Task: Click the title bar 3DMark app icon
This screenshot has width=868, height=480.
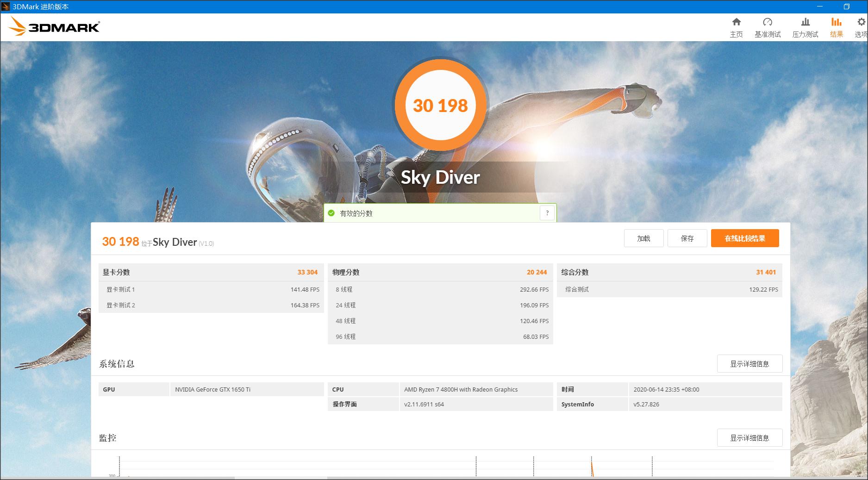Action: tap(6, 6)
